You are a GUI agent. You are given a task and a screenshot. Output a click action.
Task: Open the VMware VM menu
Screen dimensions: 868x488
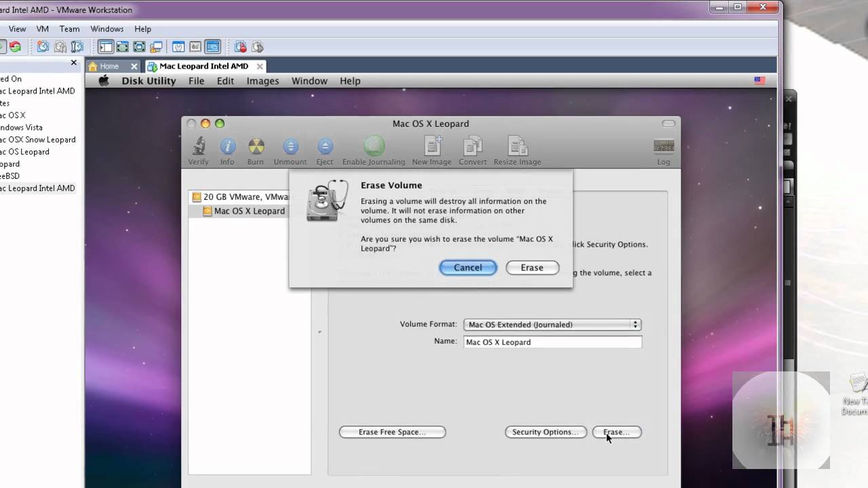42,29
